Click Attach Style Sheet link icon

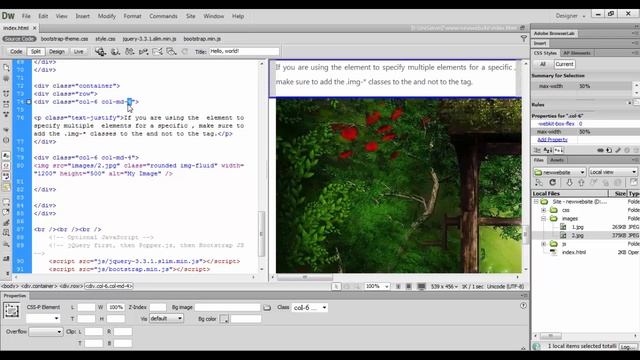[x=600, y=150]
